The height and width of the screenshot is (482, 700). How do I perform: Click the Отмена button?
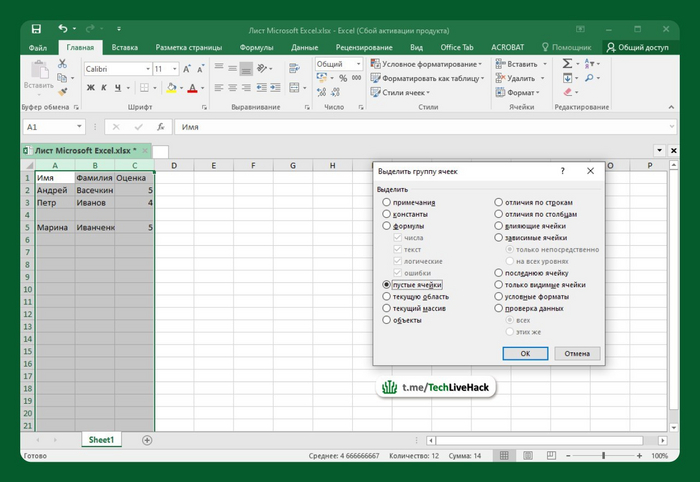point(577,353)
